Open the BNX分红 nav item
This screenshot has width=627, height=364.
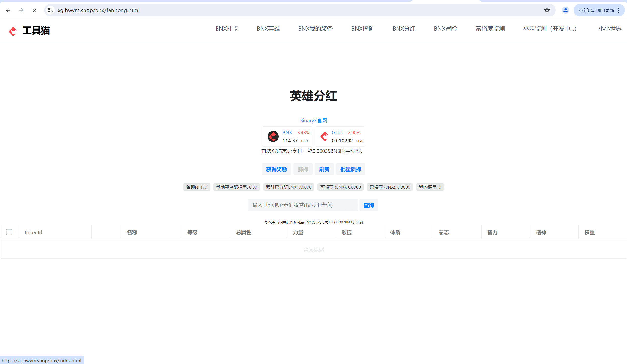pyautogui.click(x=404, y=29)
